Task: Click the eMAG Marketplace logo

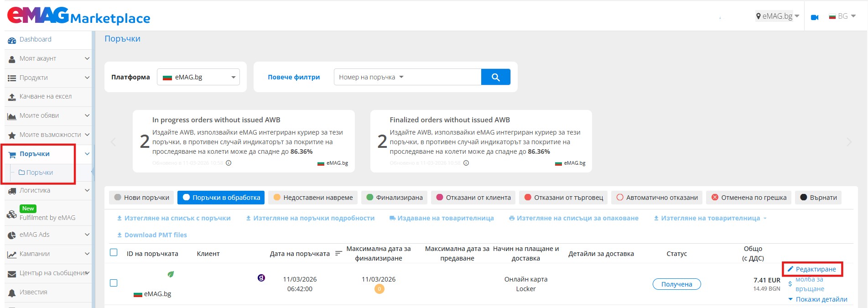Action: coord(78,16)
